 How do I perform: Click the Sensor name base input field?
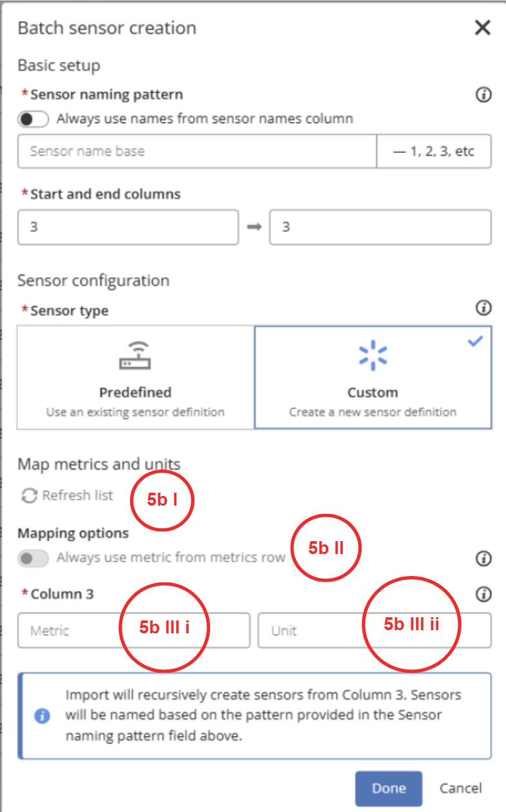pos(197,152)
